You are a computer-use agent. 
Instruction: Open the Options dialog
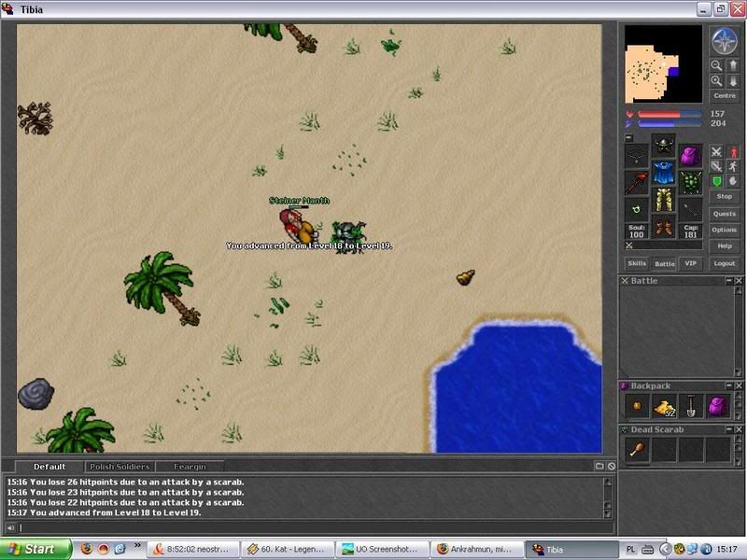[725, 230]
